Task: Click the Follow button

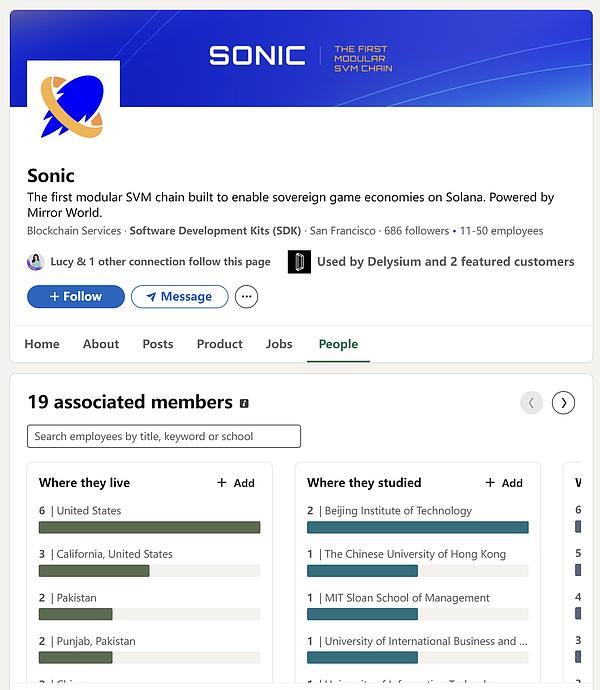Action: tap(76, 297)
